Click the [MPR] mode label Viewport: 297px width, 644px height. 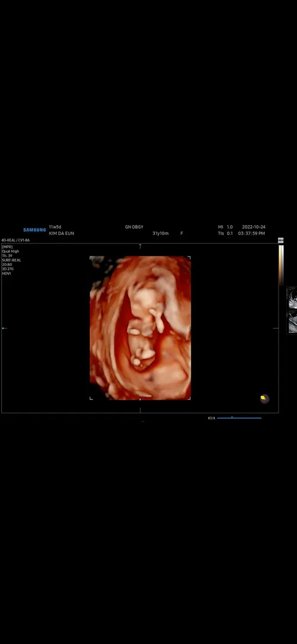7,247
